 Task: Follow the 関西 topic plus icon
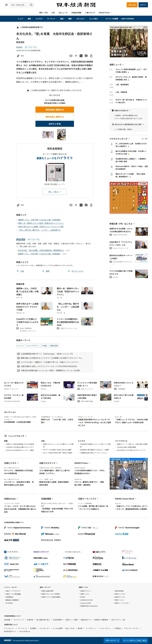pos(43,271)
